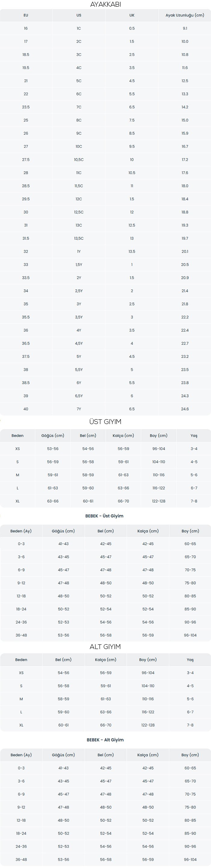Select EU size 40 row

(x=105, y=409)
